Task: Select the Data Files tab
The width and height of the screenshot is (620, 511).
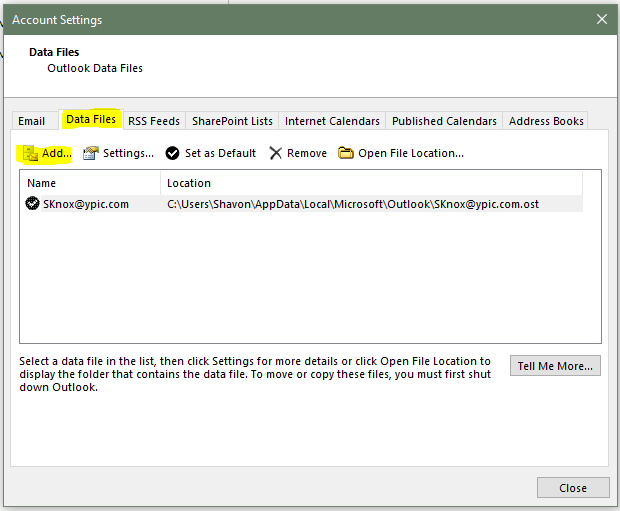Action: tap(91, 119)
